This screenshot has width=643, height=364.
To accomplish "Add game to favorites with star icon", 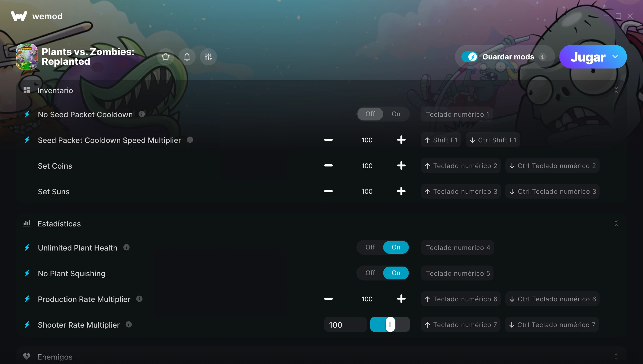I will tap(166, 57).
